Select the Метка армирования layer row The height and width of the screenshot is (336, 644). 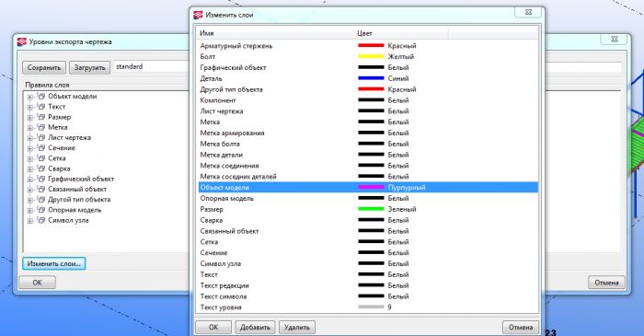click(368, 133)
